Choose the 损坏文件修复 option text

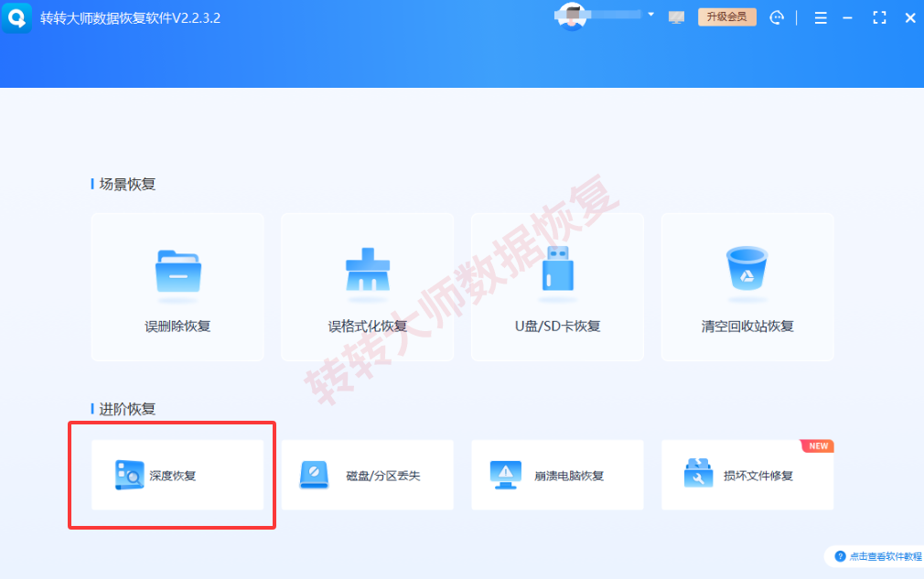[758, 476]
